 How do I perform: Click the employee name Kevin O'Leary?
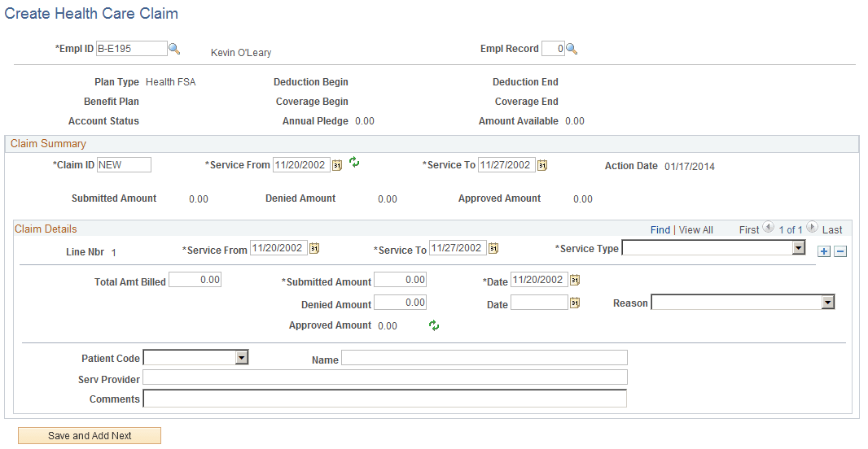pos(241,53)
